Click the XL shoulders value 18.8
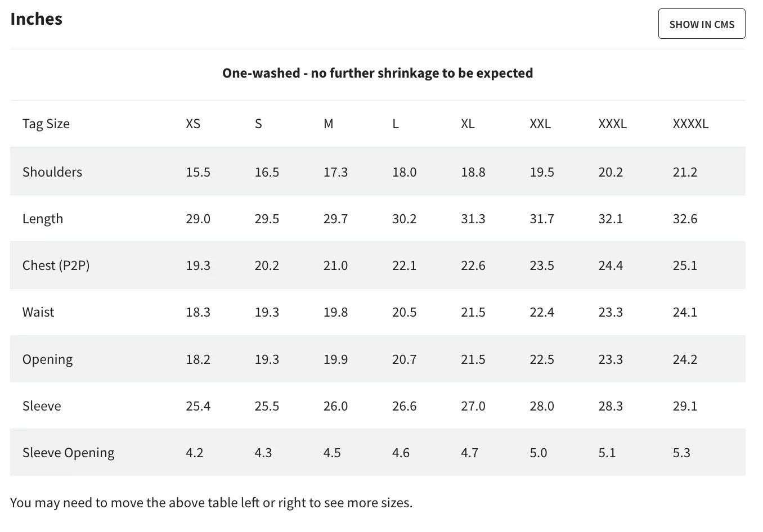The height and width of the screenshot is (532, 763). coord(473,172)
